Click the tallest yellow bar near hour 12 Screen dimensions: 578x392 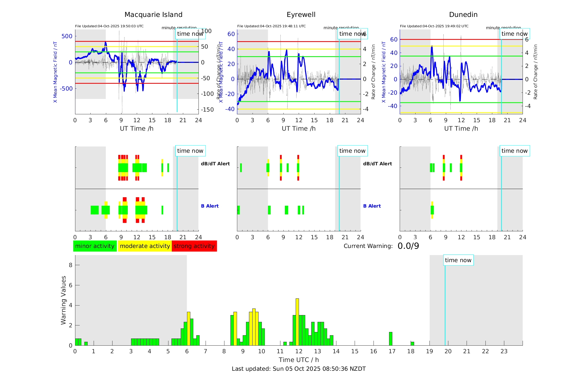tap(297, 322)
